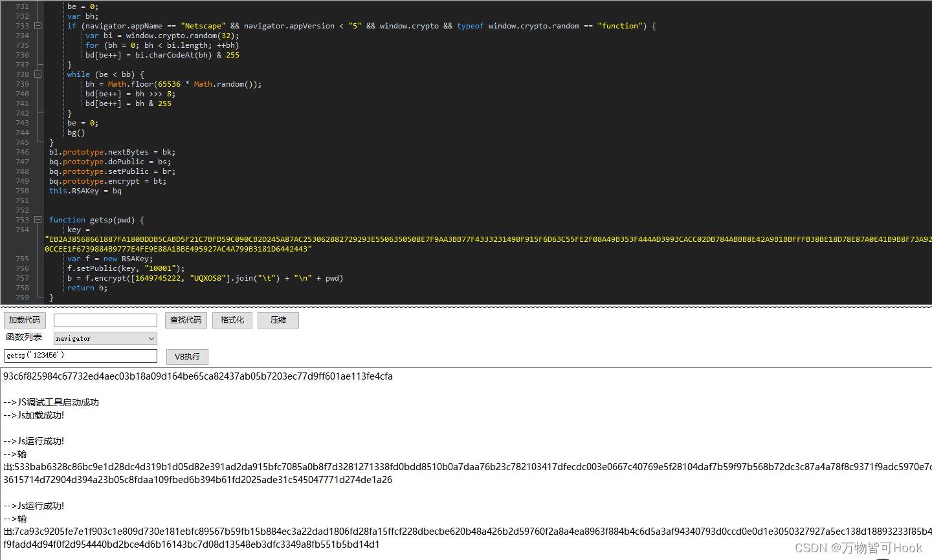Click the 'bq.prototype.doPublic = bs;' line

click(110, 162)
